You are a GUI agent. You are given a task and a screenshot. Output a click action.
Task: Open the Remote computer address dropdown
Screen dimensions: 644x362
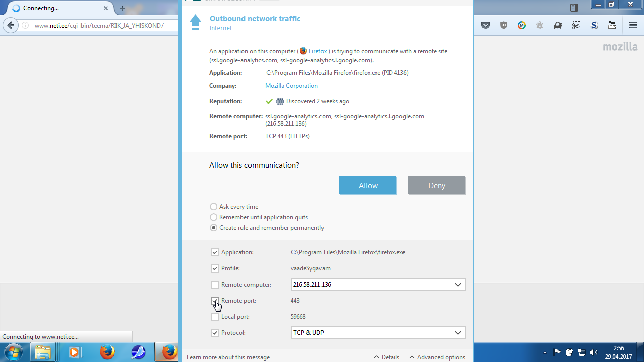378,285
